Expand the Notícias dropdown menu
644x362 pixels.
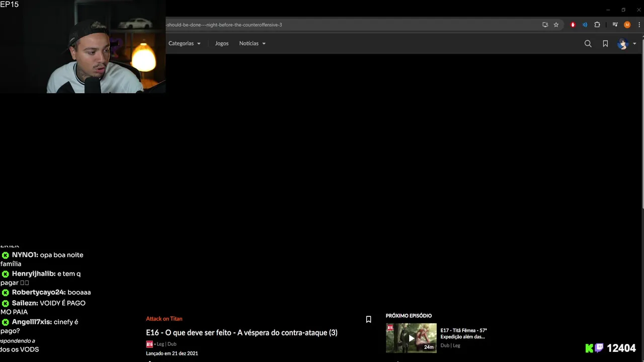pyautogui.click(x=252, y=43)
